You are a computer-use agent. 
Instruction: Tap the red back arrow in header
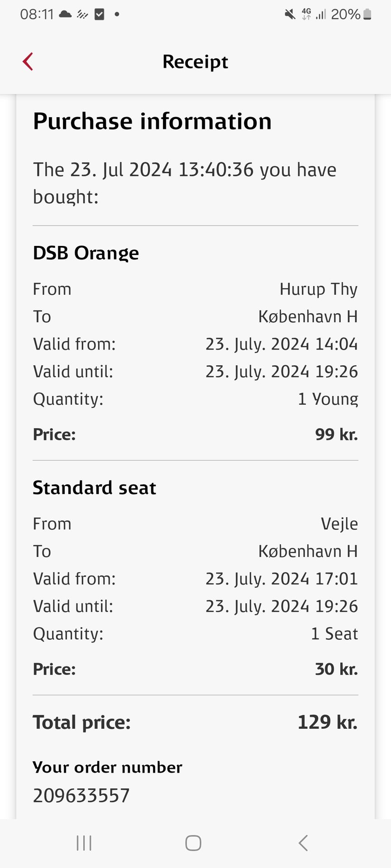[28, 61]
